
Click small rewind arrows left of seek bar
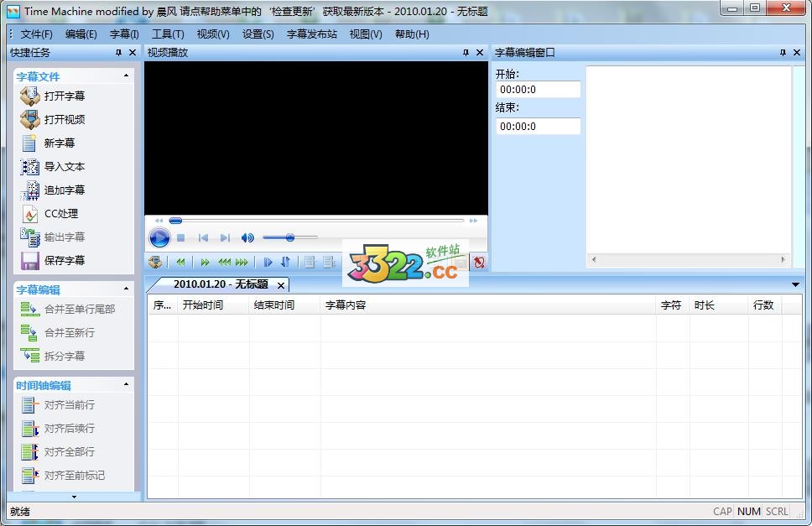pyautogui.click(x=159, y=221)
